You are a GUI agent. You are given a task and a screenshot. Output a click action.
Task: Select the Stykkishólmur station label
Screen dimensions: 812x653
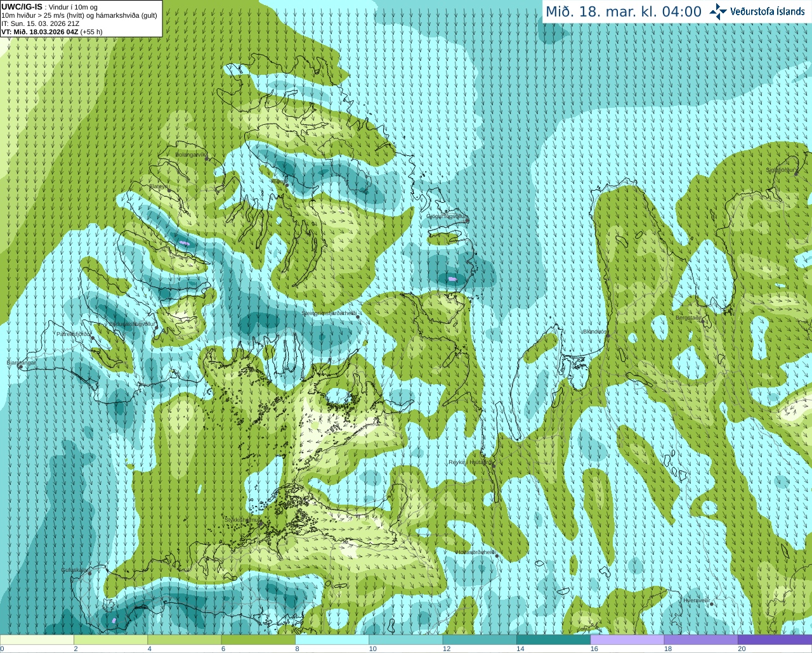click(242, 519)
